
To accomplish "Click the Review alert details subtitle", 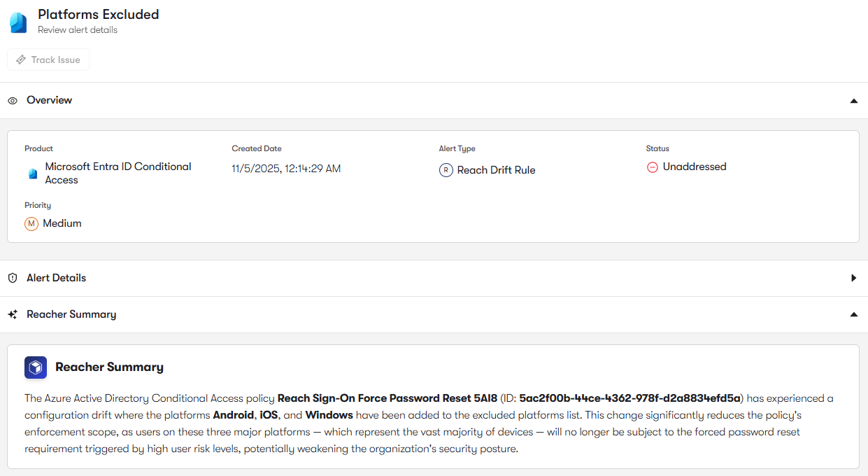I will click(x=78, y=30).
